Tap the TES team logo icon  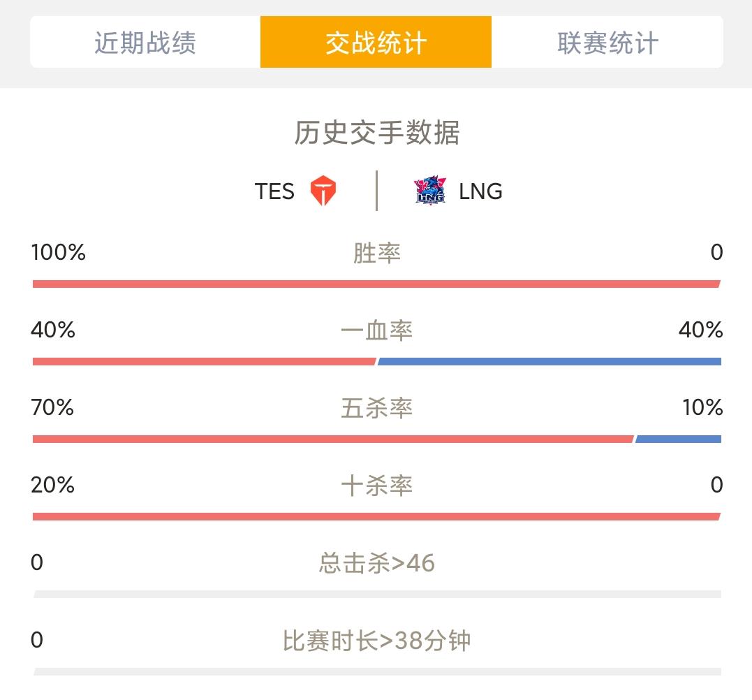coord(323,191)
